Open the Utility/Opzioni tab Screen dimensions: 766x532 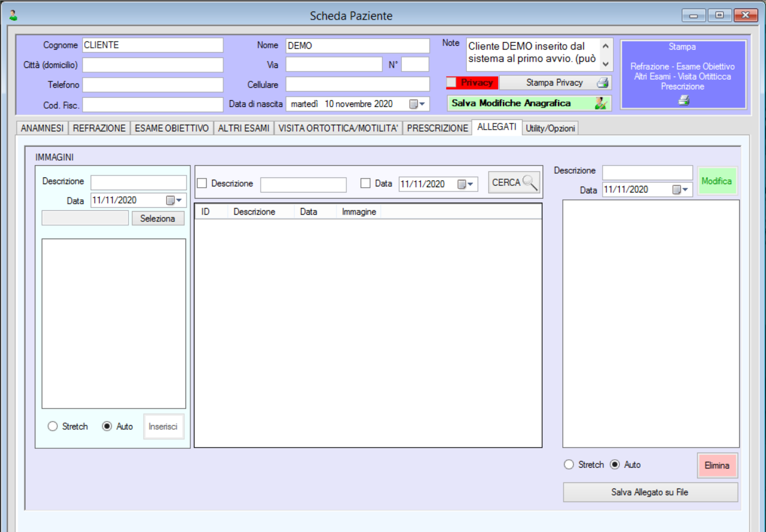click(x=550, y=128)
